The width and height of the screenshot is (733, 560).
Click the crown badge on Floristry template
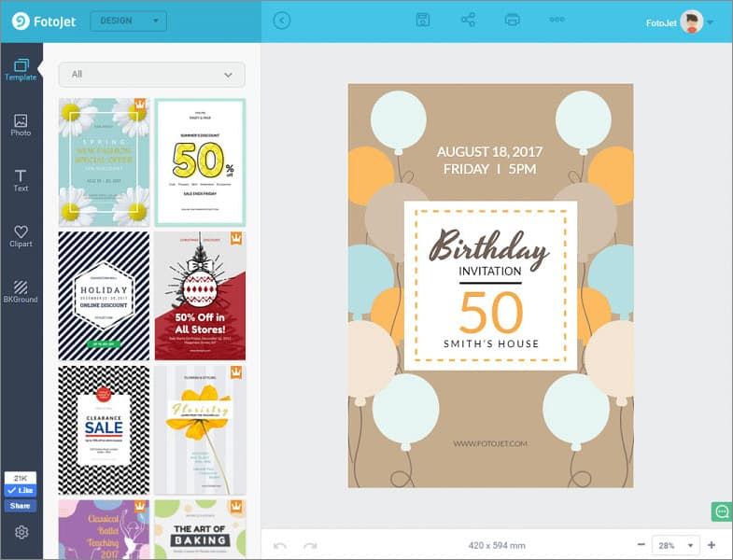[x=236, y=372]
